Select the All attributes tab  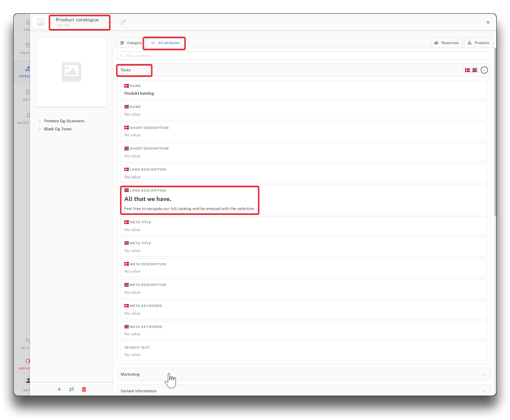point(166,43)
